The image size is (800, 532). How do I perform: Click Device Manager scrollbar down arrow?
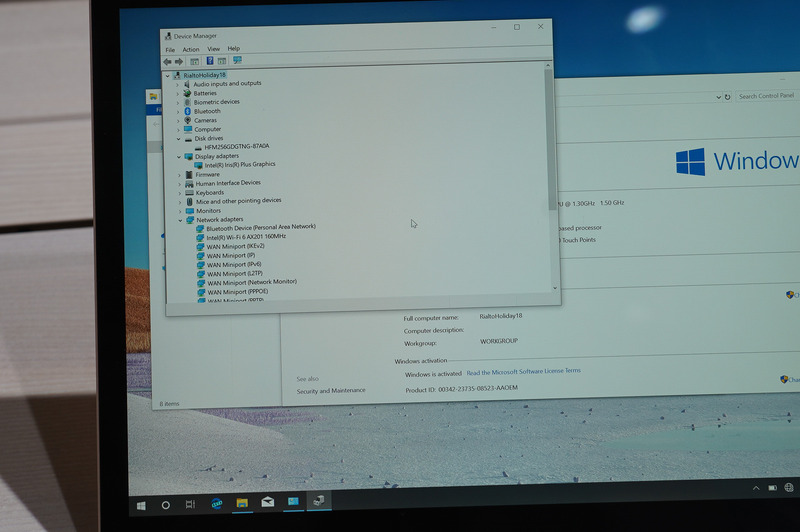coord(555,288)
